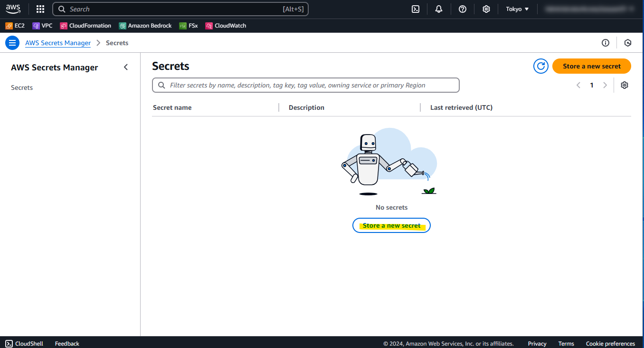Image resolution: width=644 pixels, height=348 pixels.
Task: Open Amazon Bedrock favorite shortcut
Action: 145,26
